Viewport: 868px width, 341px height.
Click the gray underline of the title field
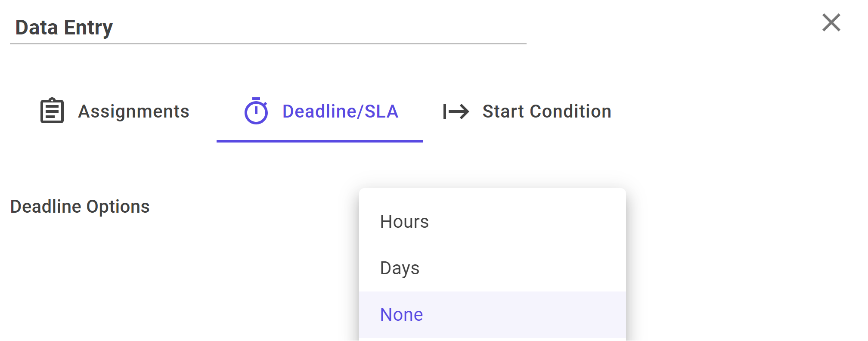click(x=268, y=43)
